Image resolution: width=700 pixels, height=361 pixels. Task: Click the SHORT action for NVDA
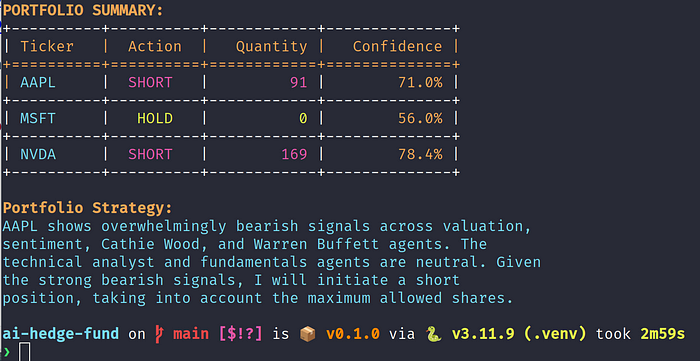[150, 154]
